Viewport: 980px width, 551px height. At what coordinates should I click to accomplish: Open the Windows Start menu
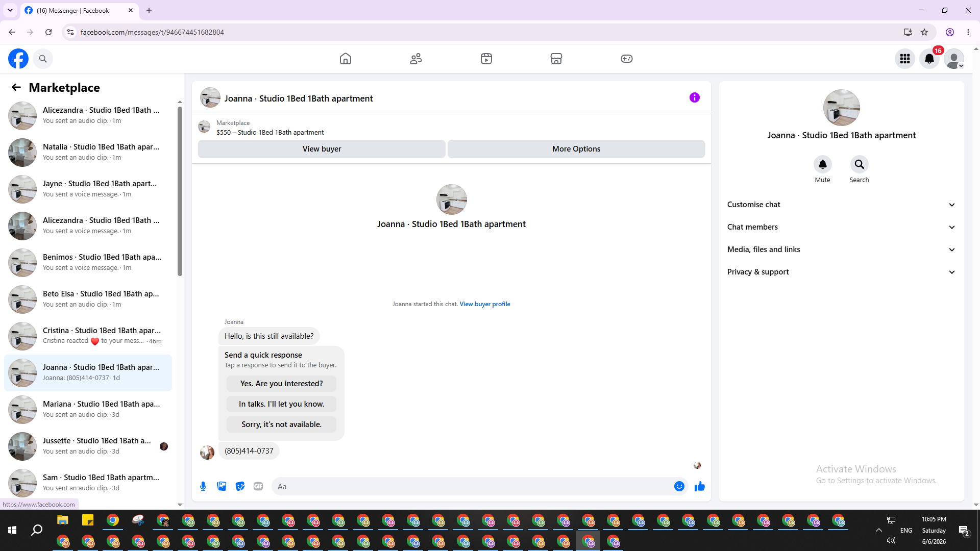pyautogui.click(x=12, y=530)
